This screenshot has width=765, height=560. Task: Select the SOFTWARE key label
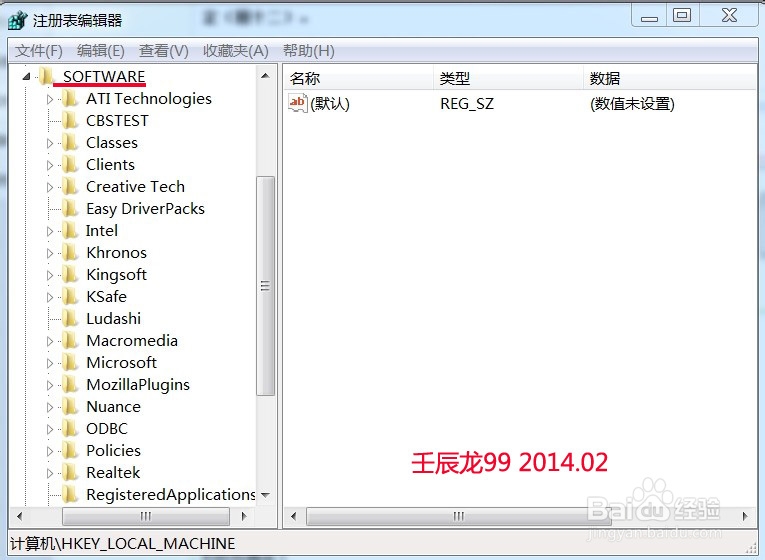tap(104, 77)
